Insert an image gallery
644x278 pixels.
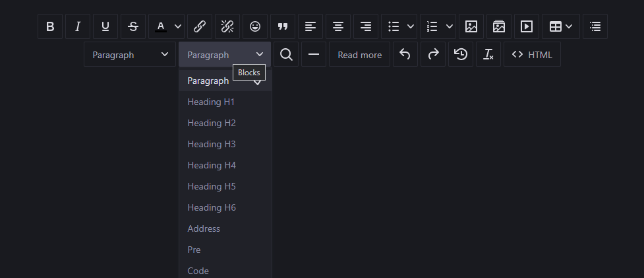pyautogui.click(x=499, y=26)
